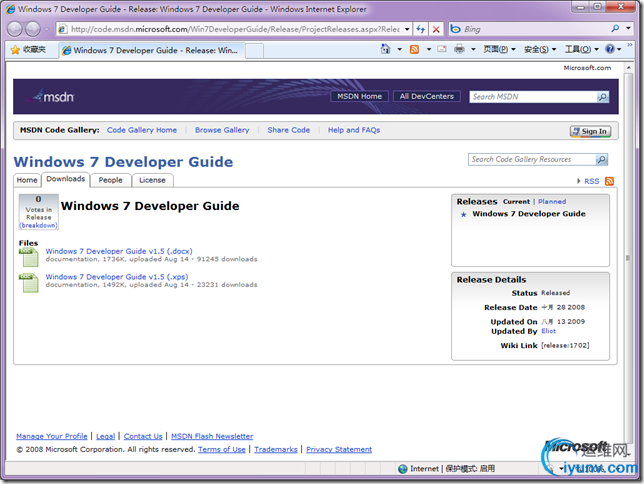The width and height of the screenshot is (644, 484).
Task: Switch to the Home page tab
Action: (x=27, y=180)
